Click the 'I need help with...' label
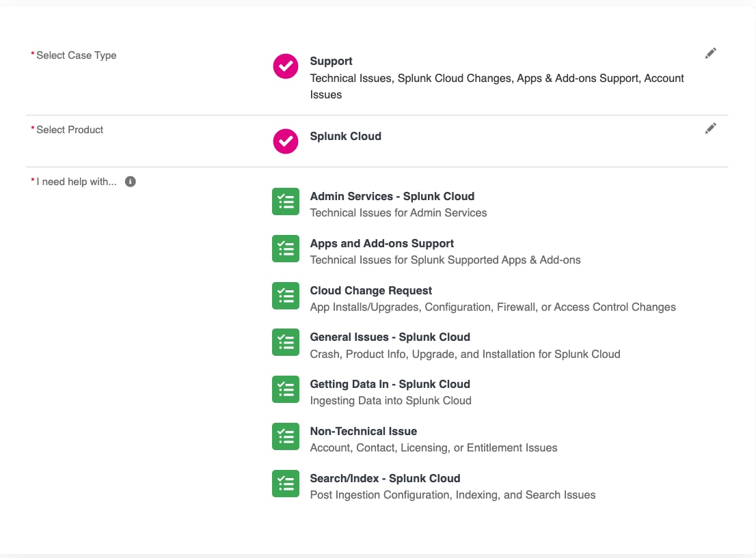The height and width of the screenshot is (558, 756). (77, 182)
